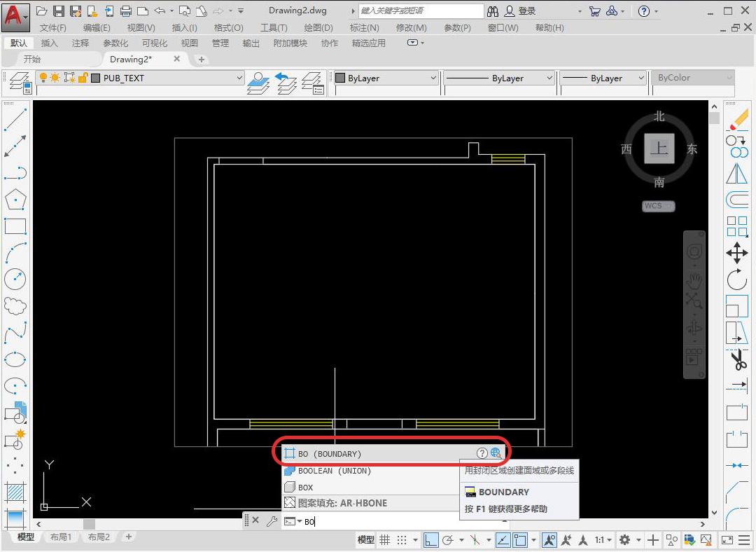Expand the PUB_TEXT layer dropdown
Viewport: 756px width, 552px height.
[239, 78]
